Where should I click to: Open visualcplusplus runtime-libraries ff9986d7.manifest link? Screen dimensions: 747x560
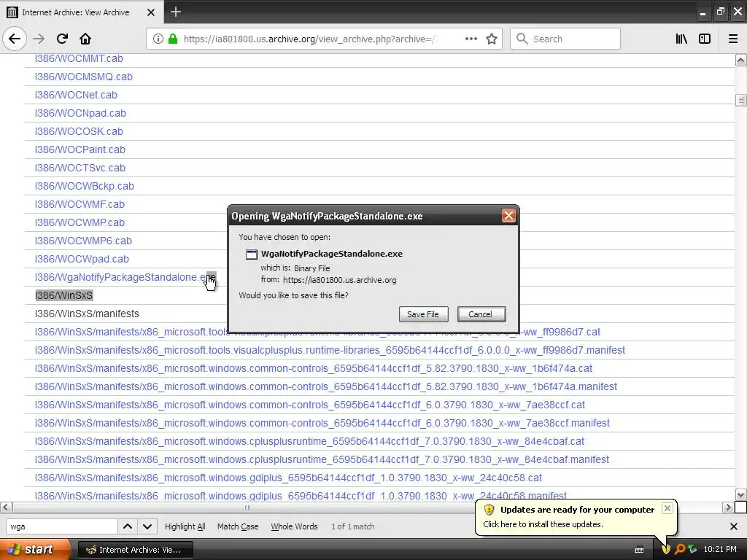(330, 350)
